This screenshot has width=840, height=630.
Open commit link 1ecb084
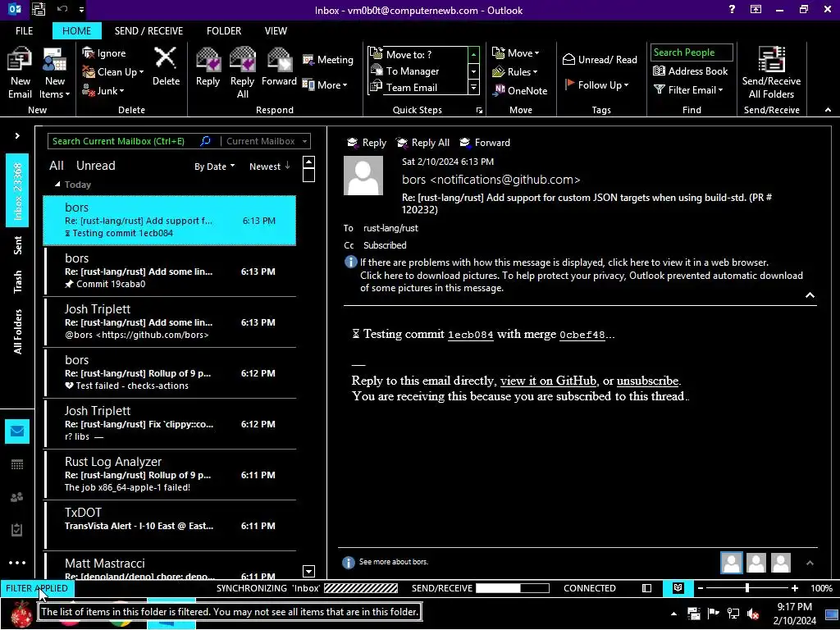(x=470, y=335)
